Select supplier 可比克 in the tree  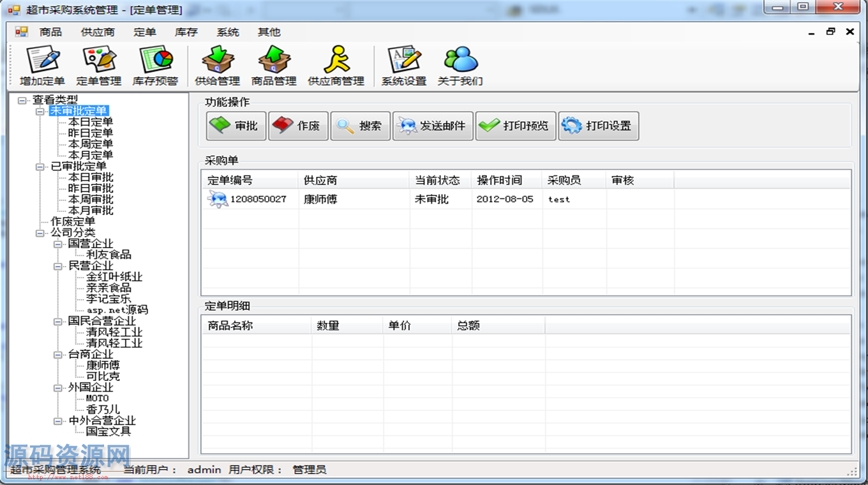[103, 377]
